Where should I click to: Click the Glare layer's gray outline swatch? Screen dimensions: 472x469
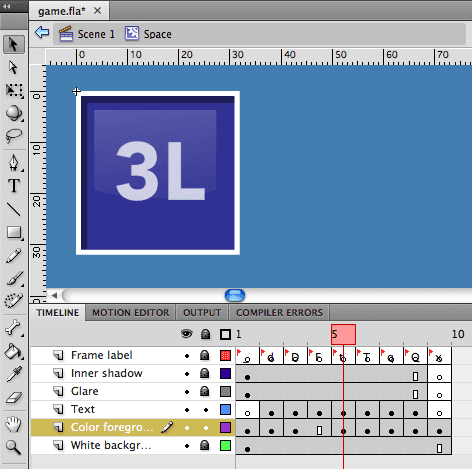pyautogui.click(x=226, y=392)
